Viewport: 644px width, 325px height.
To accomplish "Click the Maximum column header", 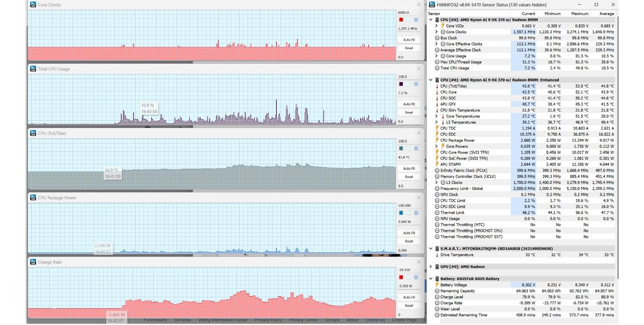I will click(x=580, y=14).
